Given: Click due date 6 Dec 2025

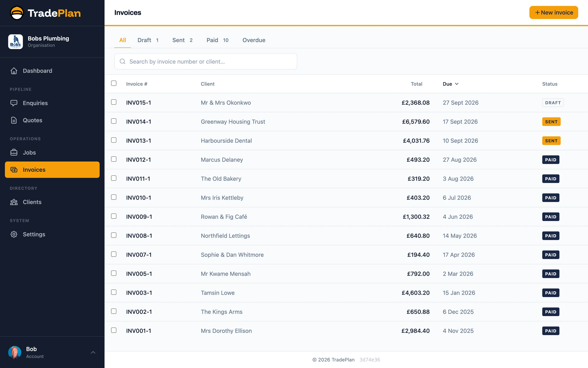Looking at the screenshot, I should click(458, 312).
